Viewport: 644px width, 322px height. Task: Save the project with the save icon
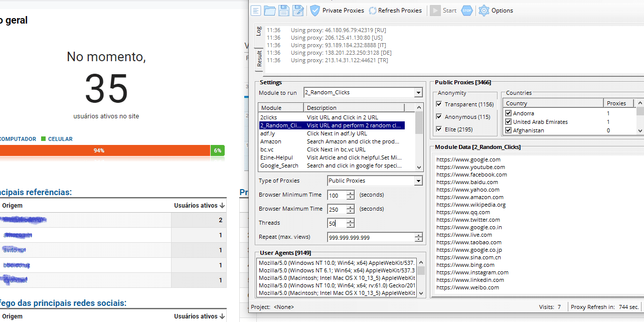click(283, 10)
